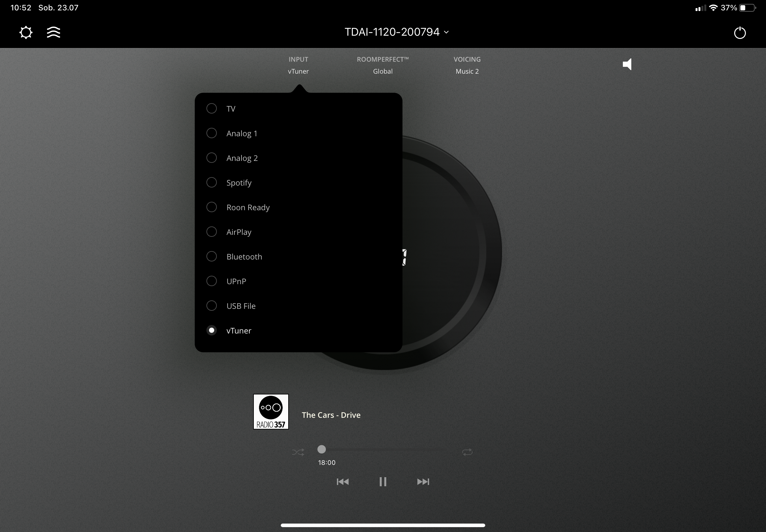Image resolution: width=766 pixels, height=532 pixels.
Task: Tap the iPad home indicator bar
Action: click(383, 525)
